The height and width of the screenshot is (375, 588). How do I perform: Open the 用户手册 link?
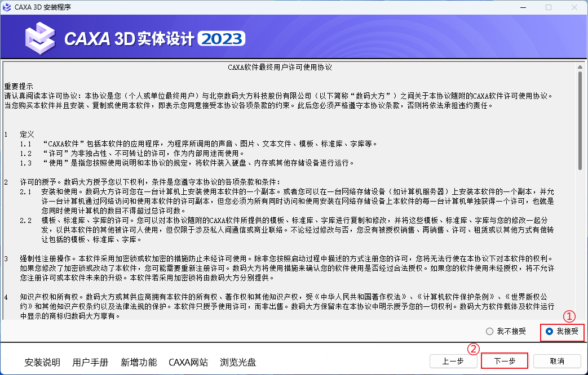point(90,362)
